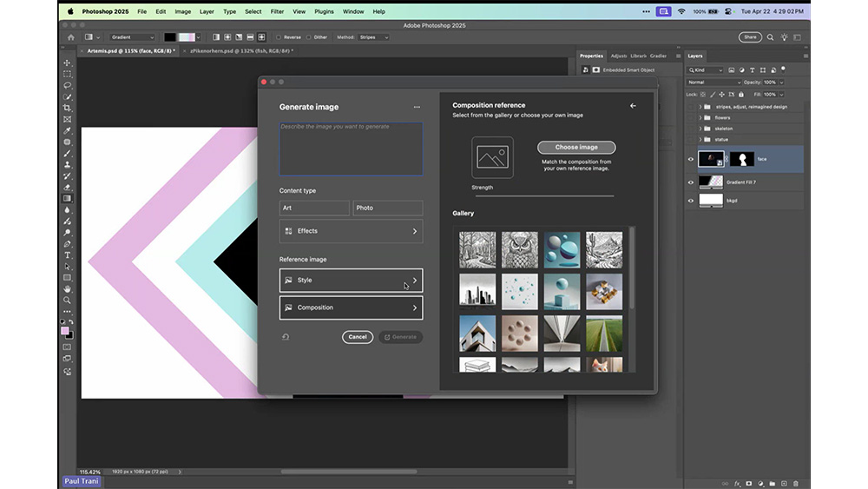Open the Layer menu
The width and height of the screenshot is (868, 489).
[207, 11]
